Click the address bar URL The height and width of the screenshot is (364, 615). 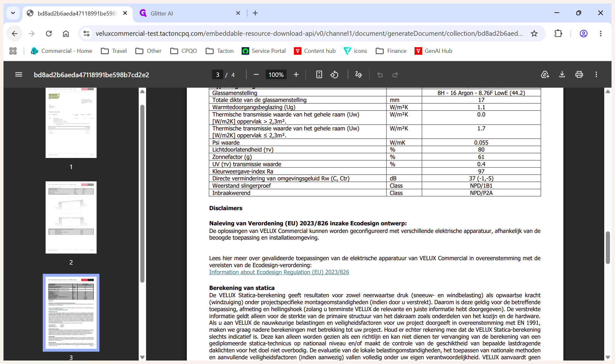pos(309,34)
